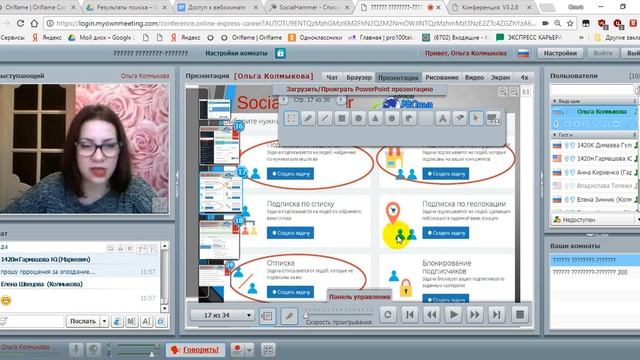Click the undo curved-arrow tool

[409, 118]
